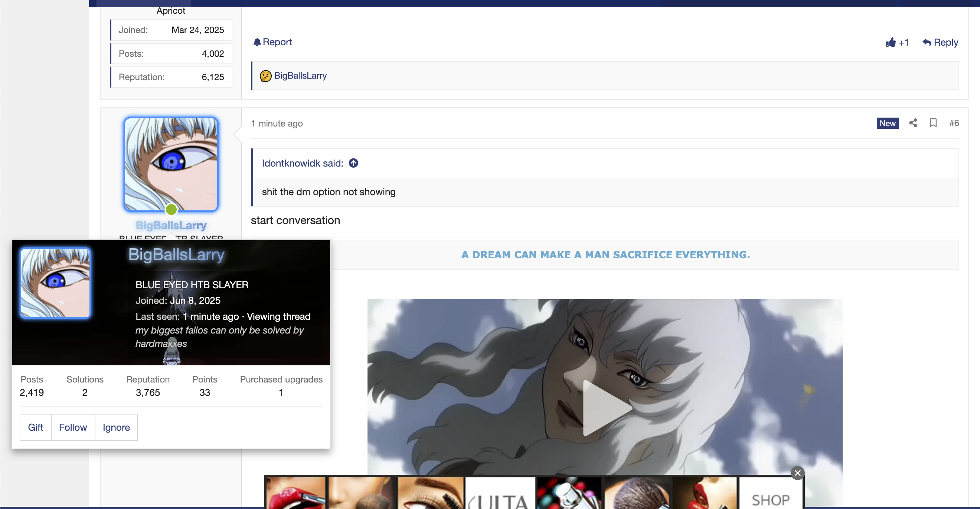Click Joined Mar 24, 2025 row

pyautogui.click(x=171, y=30)
